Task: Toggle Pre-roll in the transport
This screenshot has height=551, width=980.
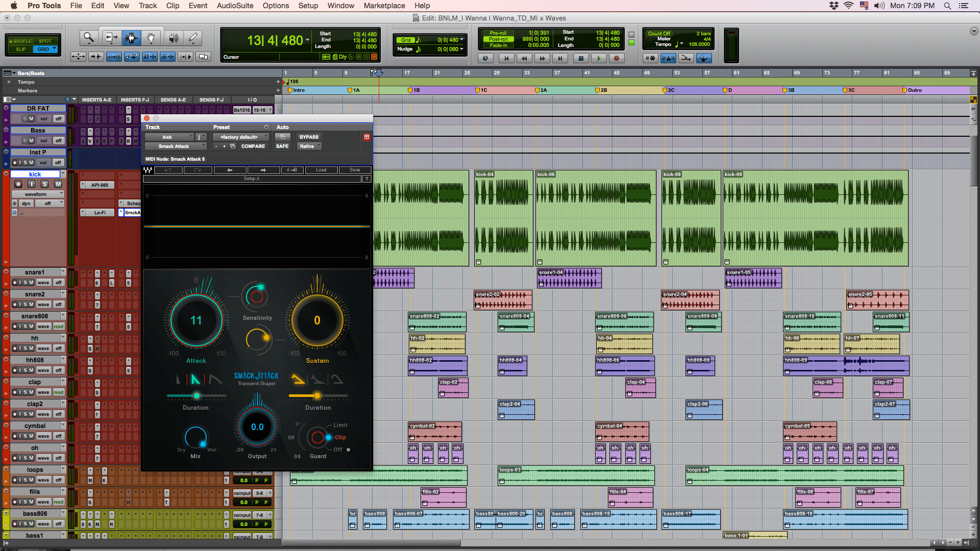Action: pyautogui.click(x=498, y=33)
